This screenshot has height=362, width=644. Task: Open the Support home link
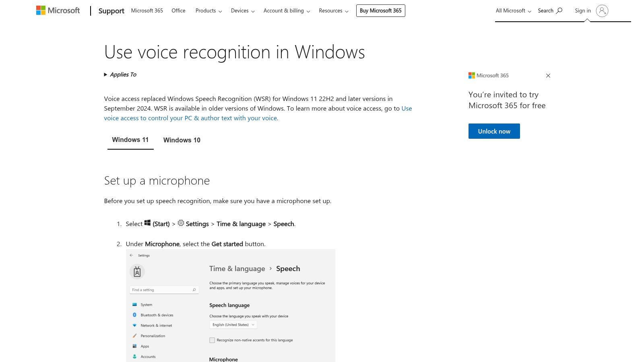(111, 11)
